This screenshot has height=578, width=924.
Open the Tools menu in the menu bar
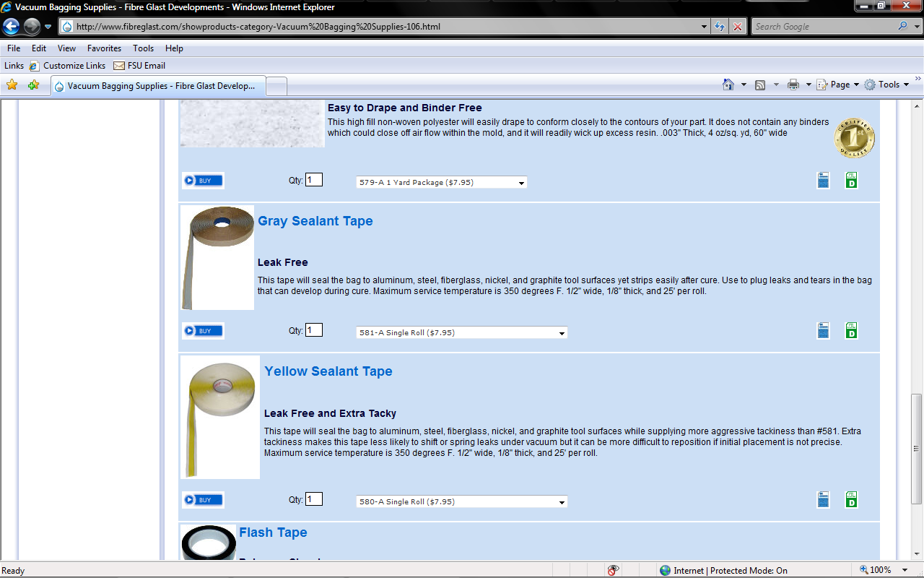(x=143, y=48)
